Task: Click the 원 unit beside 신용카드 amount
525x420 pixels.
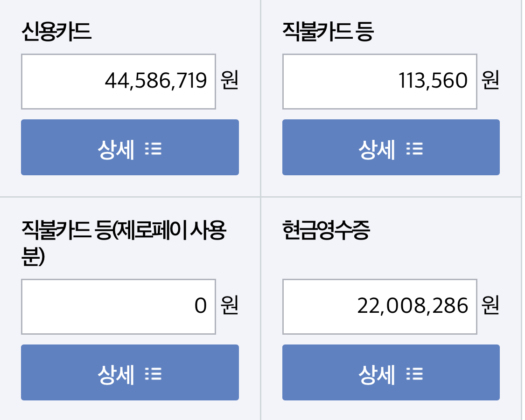Action: point(230,81)
